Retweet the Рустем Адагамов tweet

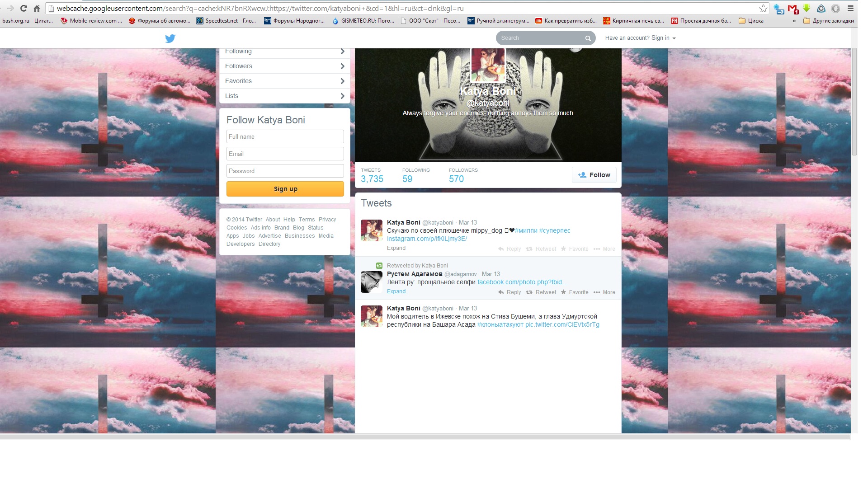(541, 292)
